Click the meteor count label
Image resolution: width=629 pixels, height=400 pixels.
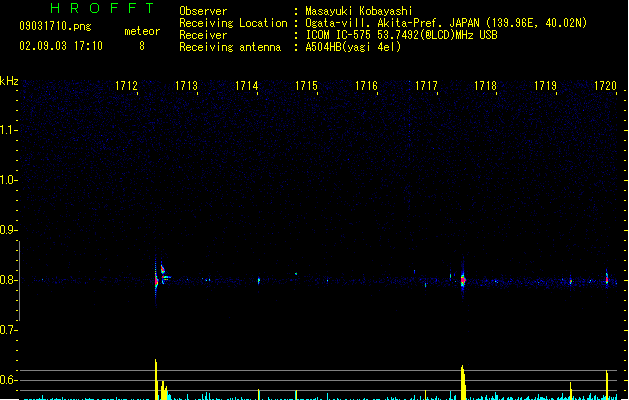[x=142, y=31]
